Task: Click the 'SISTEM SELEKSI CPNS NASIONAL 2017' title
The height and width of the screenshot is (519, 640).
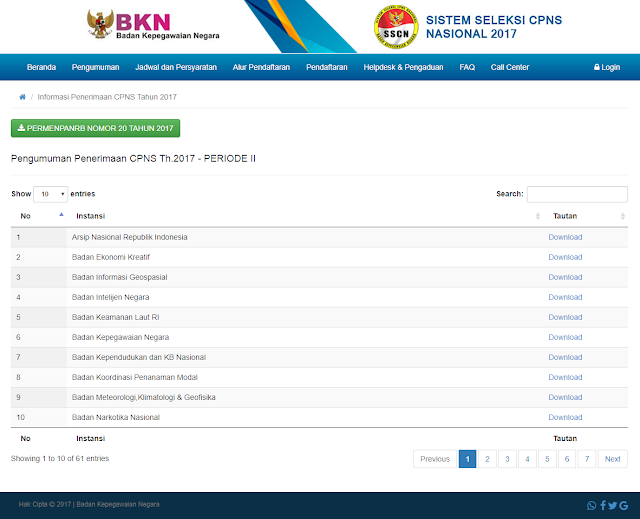Action: [494, 27]
